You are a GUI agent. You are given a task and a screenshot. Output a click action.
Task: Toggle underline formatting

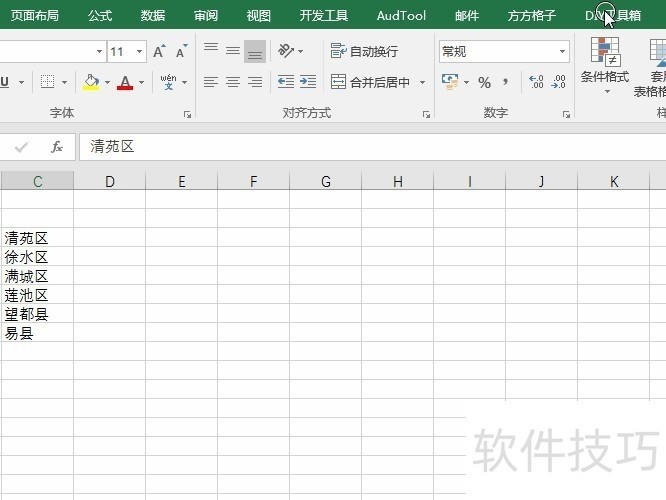[5, 82]
